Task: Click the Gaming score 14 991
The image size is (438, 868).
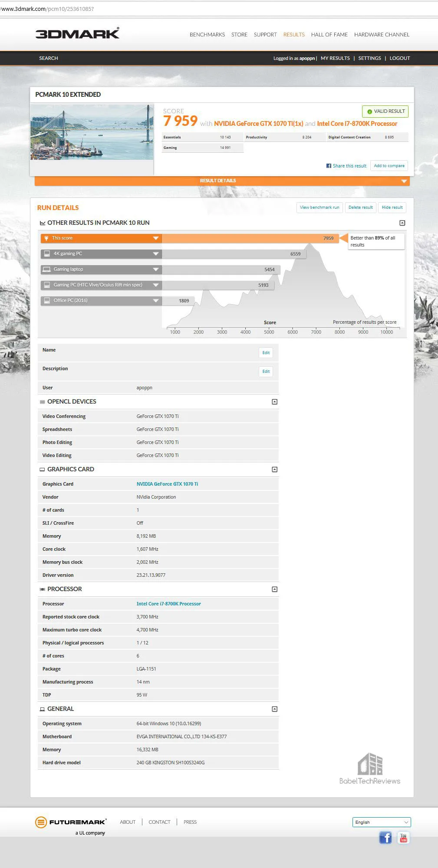Action: pyautogui.click(x=225, y=148)
